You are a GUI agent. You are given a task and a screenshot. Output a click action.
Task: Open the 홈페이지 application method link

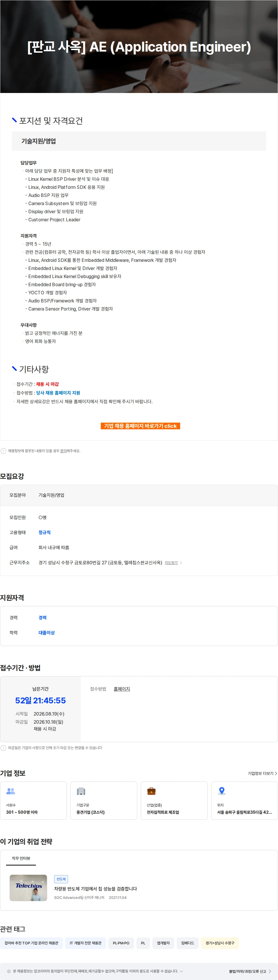coord(122,689)
